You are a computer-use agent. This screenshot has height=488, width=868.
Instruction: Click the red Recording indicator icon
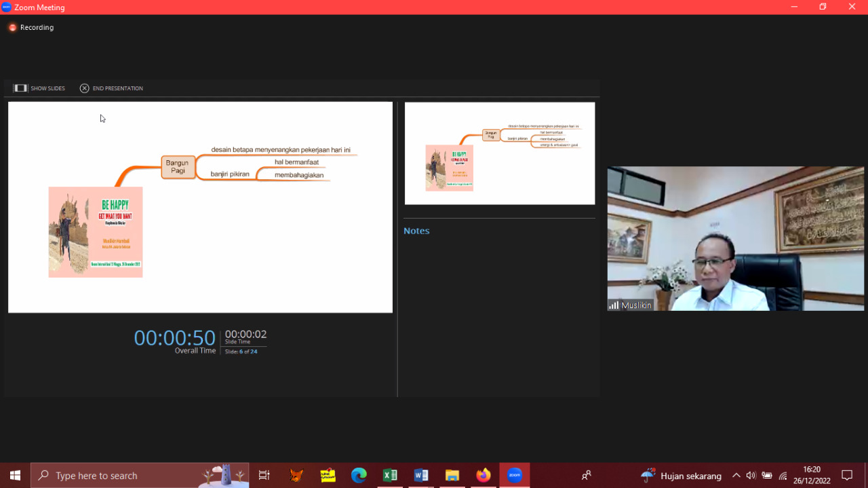coord(12,28)
